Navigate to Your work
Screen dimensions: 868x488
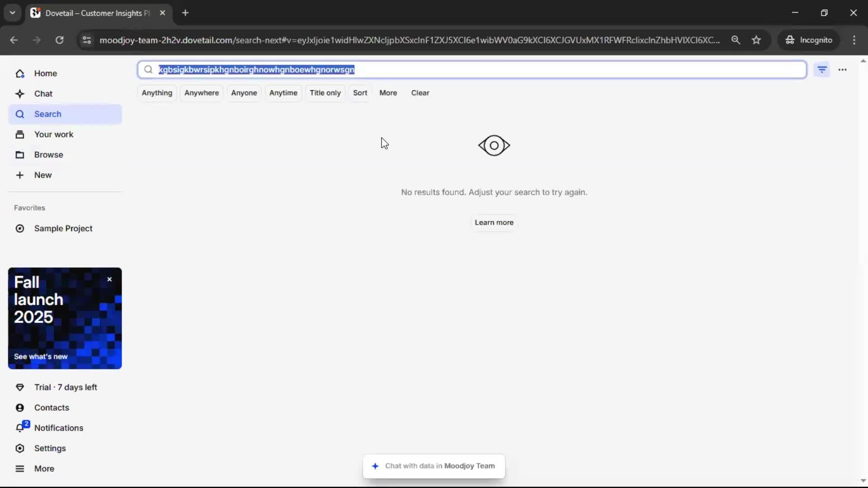tap(53, 134)
